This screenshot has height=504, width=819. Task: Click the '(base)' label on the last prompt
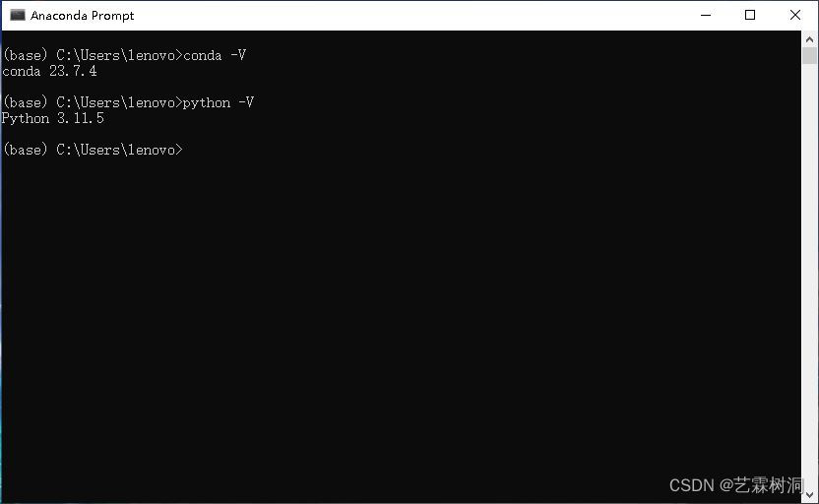(25, 150)
